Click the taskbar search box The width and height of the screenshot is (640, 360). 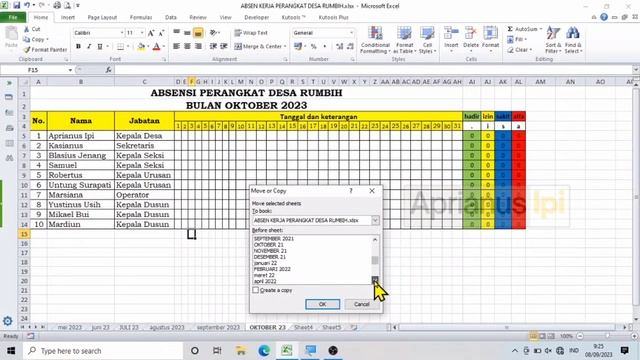coord(103,351)
